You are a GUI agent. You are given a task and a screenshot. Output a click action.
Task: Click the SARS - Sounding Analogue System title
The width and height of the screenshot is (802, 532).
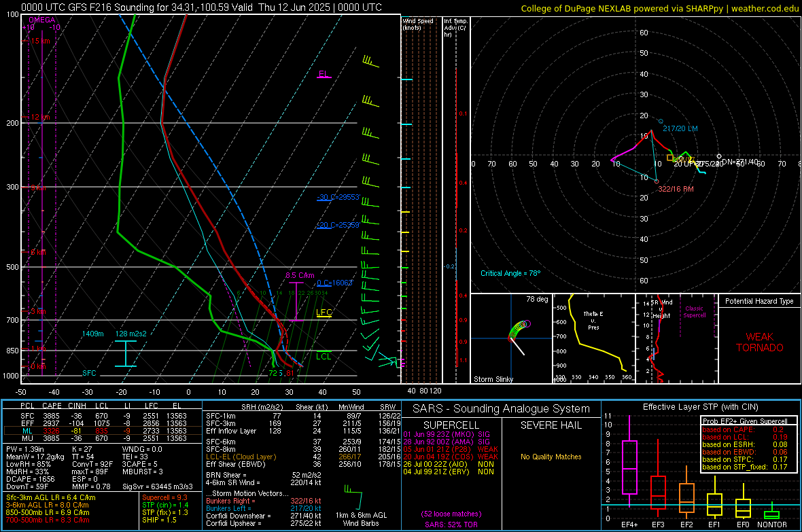pyautogui.click(x=502, y=409)
